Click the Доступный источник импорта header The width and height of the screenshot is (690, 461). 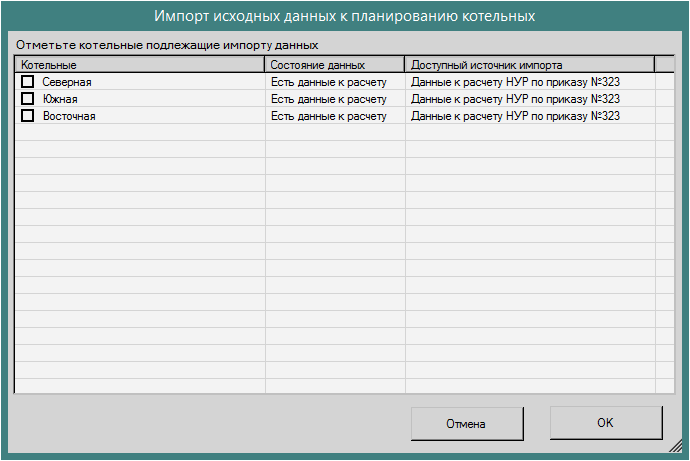529,65
